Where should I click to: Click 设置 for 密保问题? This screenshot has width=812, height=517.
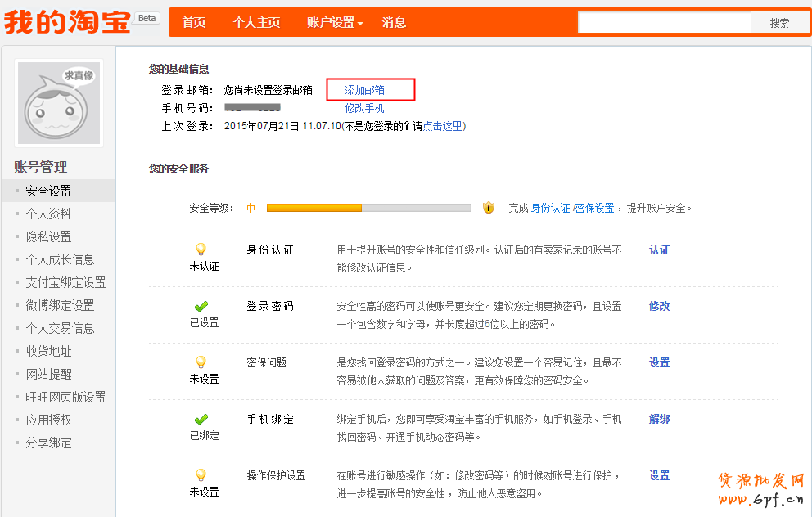click(x=659, y=362)
